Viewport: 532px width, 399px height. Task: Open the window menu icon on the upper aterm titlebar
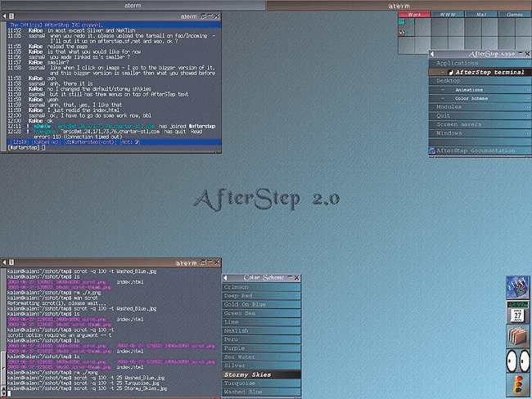point(11,16)
